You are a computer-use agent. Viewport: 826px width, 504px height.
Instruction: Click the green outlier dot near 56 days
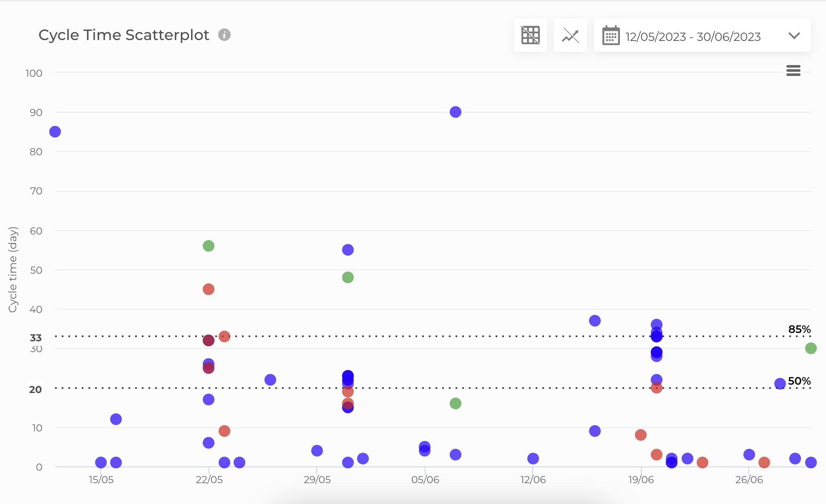pyautogui.click(x=208, y=246)
